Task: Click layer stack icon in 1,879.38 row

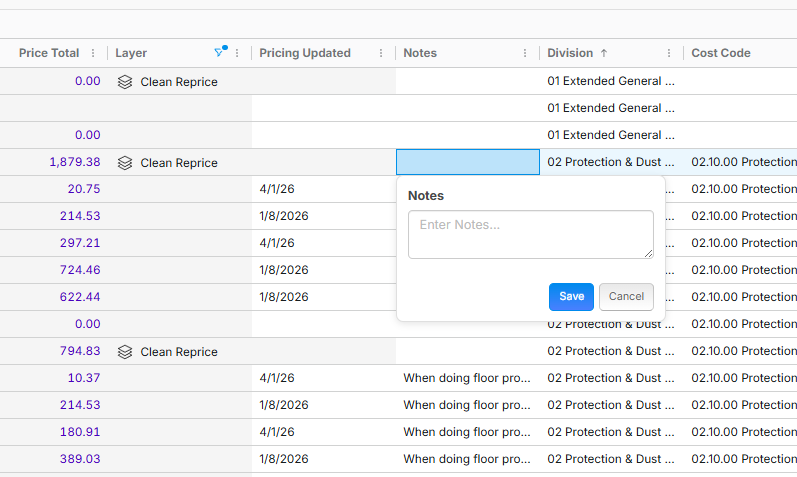Action: (125, 163)
